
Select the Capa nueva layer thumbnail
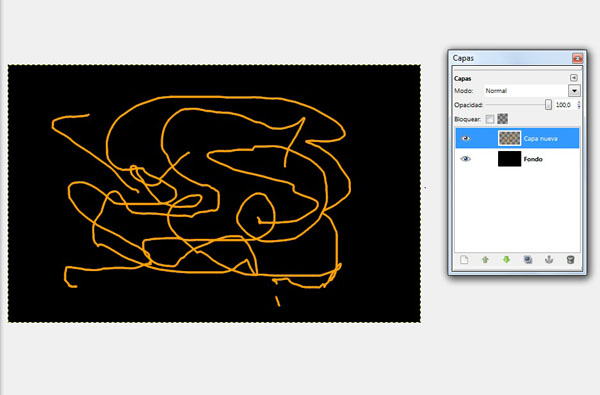(x=509, y=138)
